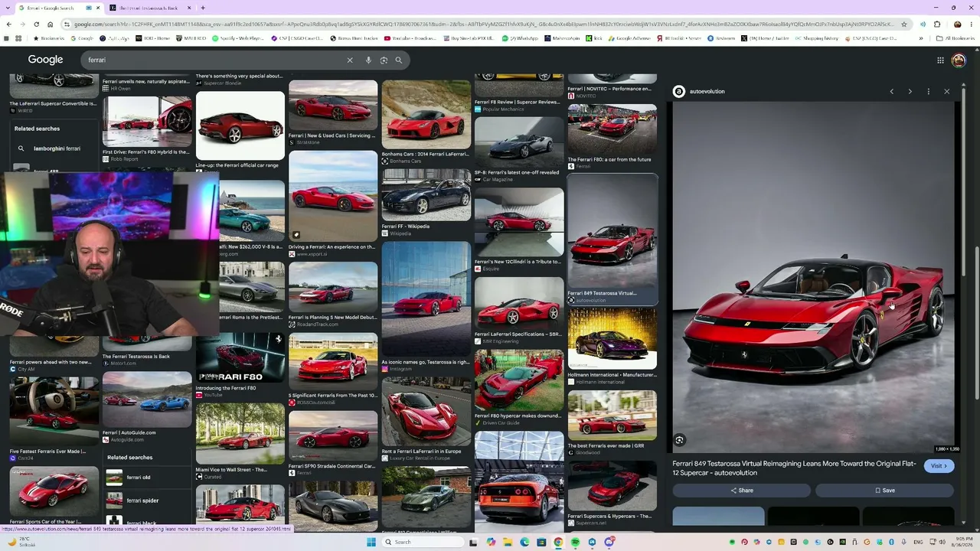Open the WhatsApp bookmark
This screenshot has width=980, height=551.
click(520, 38)
